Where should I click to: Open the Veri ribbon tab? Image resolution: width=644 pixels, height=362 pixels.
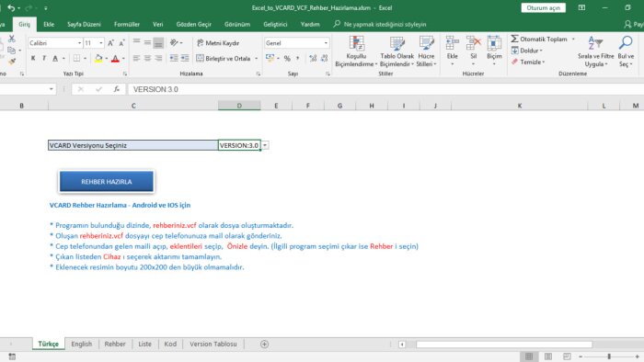(x=158, y=25)
